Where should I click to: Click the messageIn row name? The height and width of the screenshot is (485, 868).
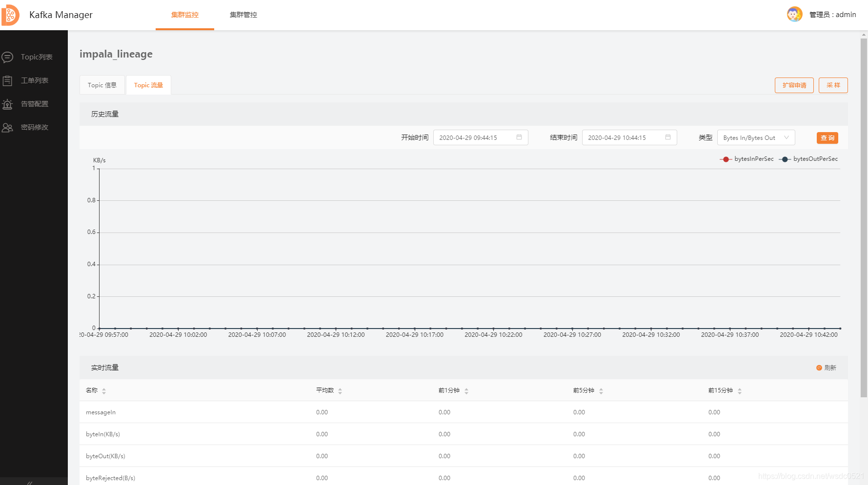click(x=101, y=412)
